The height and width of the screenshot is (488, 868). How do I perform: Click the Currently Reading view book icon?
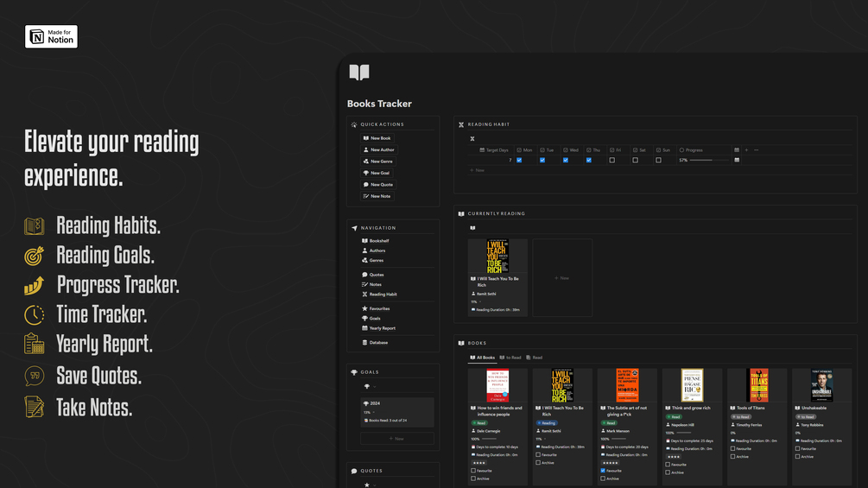472,228
